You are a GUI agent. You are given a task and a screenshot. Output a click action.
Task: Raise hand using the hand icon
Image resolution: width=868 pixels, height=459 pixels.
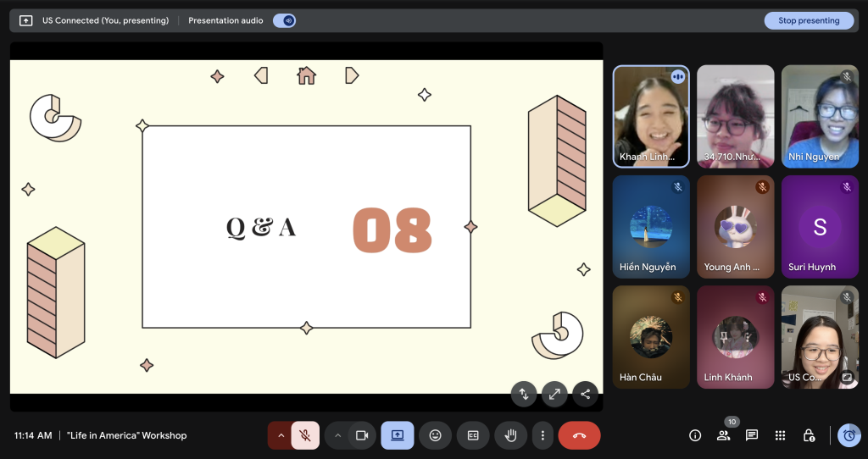[510, 435]
